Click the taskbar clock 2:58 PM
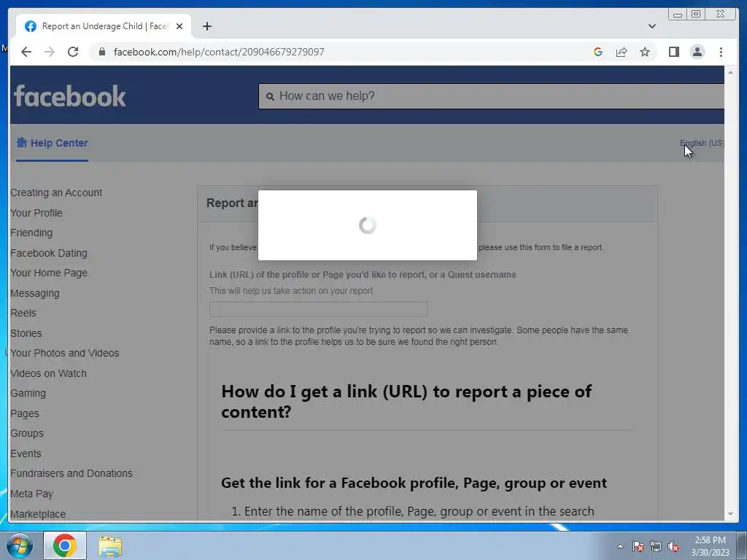 click(711, 546)
